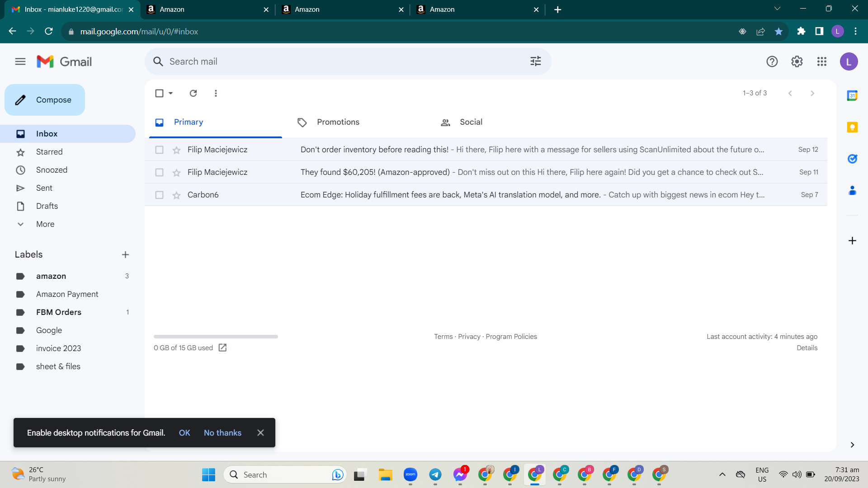Open account activity Details link

(x=807, y=348)
